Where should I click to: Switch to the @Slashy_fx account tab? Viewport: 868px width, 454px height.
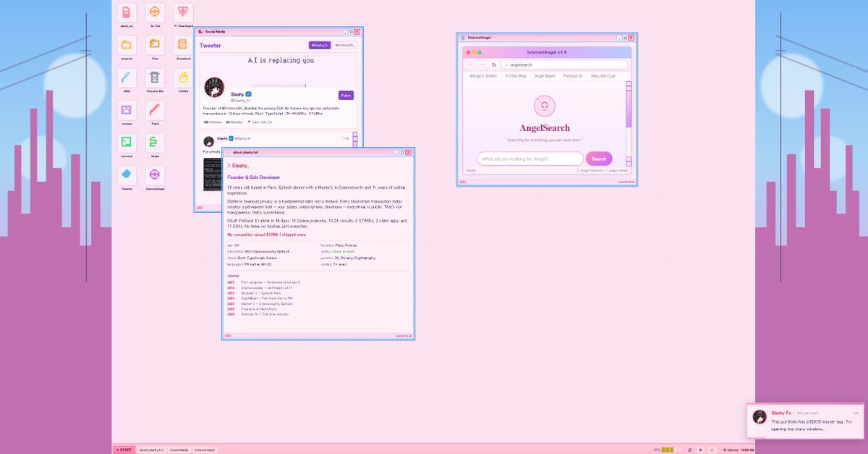(x=320, y=45)
